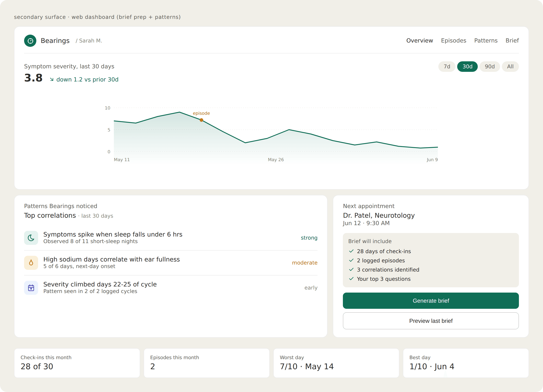The height and width of the screenshot is (392, 543).
Task: Open the Brief tab
Action: (x=512, y=41)
